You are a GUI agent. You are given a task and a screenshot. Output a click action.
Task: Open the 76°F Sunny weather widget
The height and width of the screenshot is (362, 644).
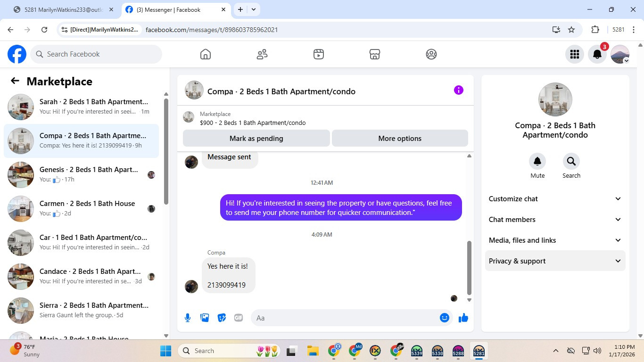pos(26,351)
